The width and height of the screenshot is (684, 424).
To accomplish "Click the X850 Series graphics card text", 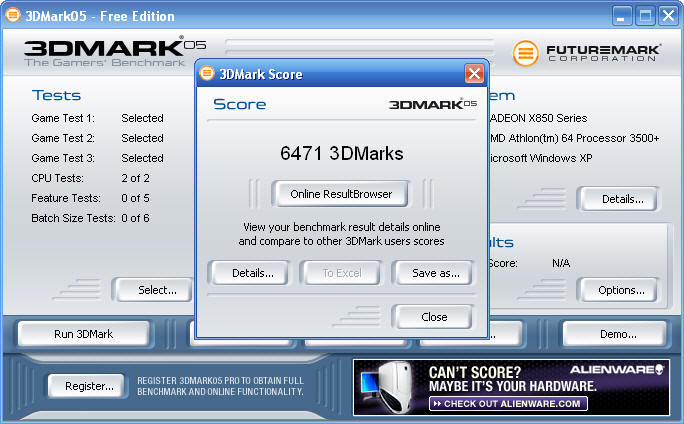I will (x=538, y=118).
